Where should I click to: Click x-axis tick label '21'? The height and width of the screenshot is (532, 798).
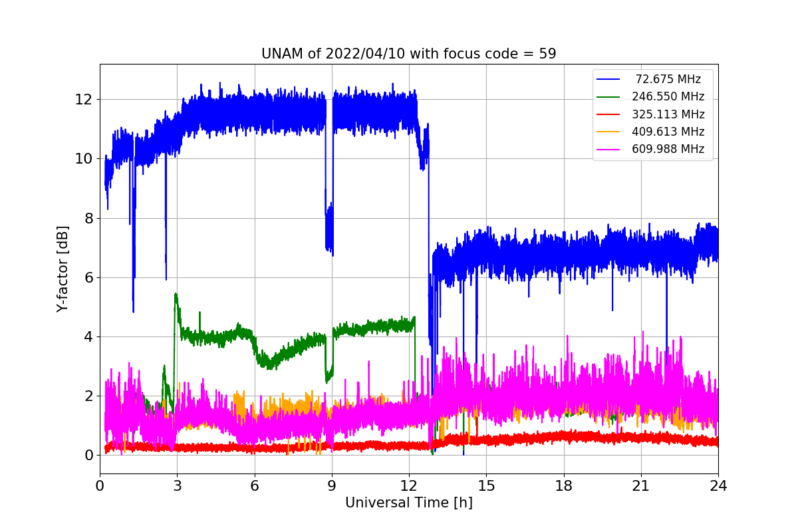point(641,486)
